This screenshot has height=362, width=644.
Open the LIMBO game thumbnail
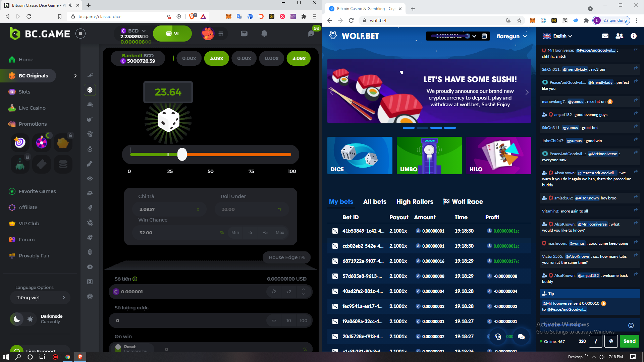(x=429, y=155)
